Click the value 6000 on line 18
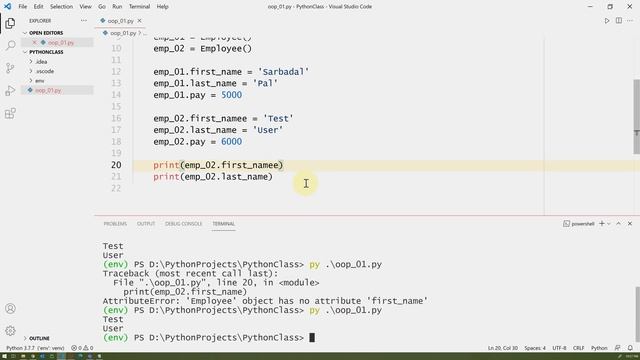This screenshot has width=640, height=360. pyautogui.click(x=231, y=142)
